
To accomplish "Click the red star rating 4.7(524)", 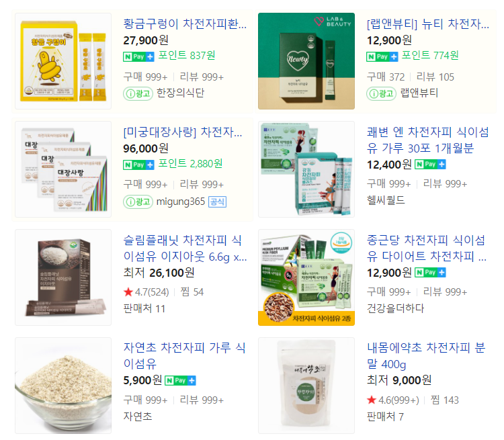I will (146, 292).
